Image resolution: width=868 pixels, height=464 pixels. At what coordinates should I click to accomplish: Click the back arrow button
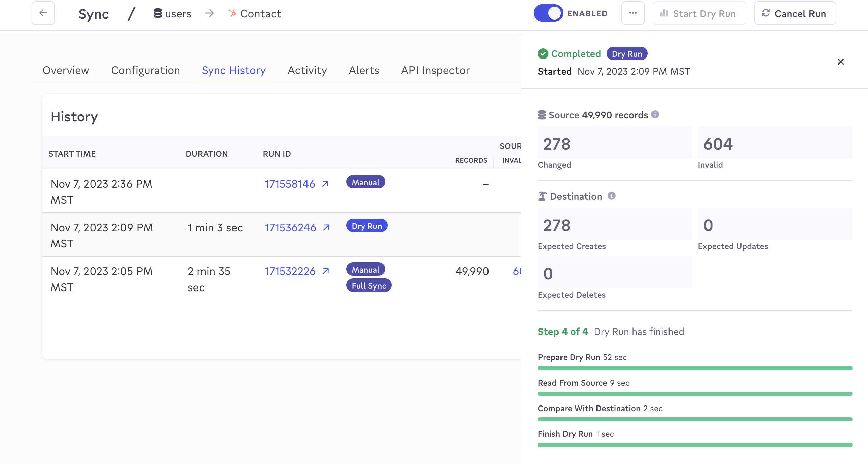43,13
